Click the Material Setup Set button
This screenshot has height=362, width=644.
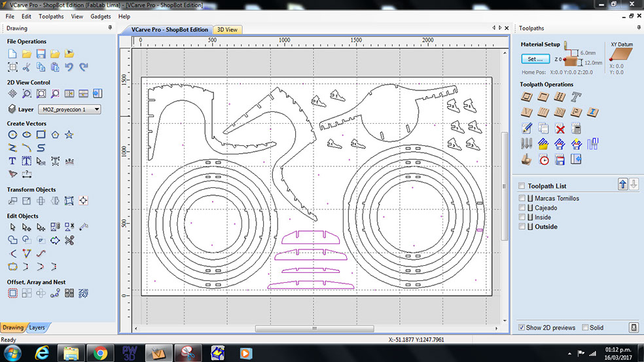point(535,59)
